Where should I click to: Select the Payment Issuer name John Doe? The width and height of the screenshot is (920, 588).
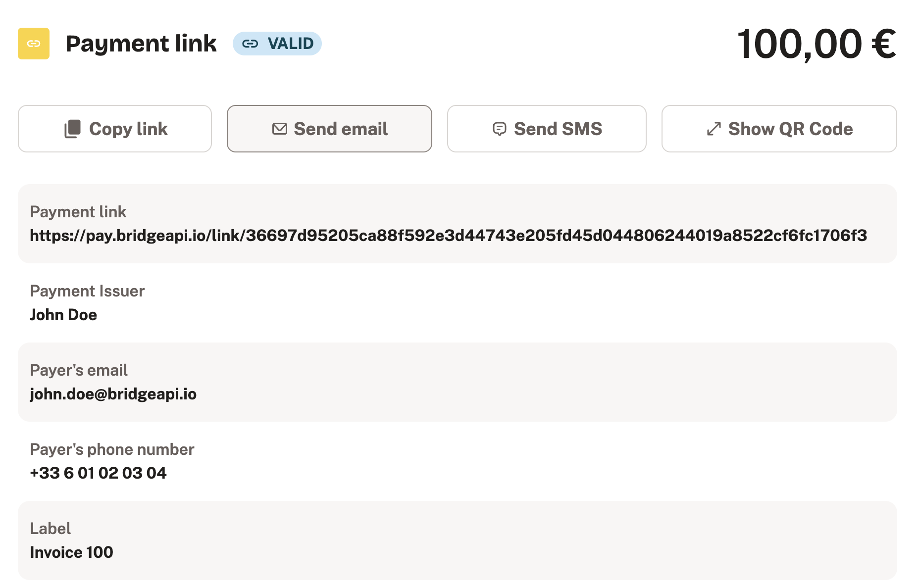63,315
